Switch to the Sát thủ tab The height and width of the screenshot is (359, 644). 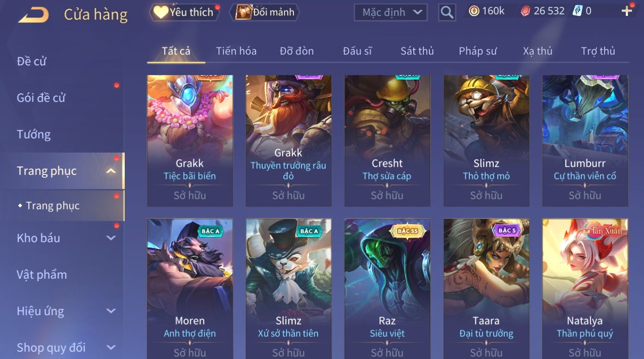417,51
